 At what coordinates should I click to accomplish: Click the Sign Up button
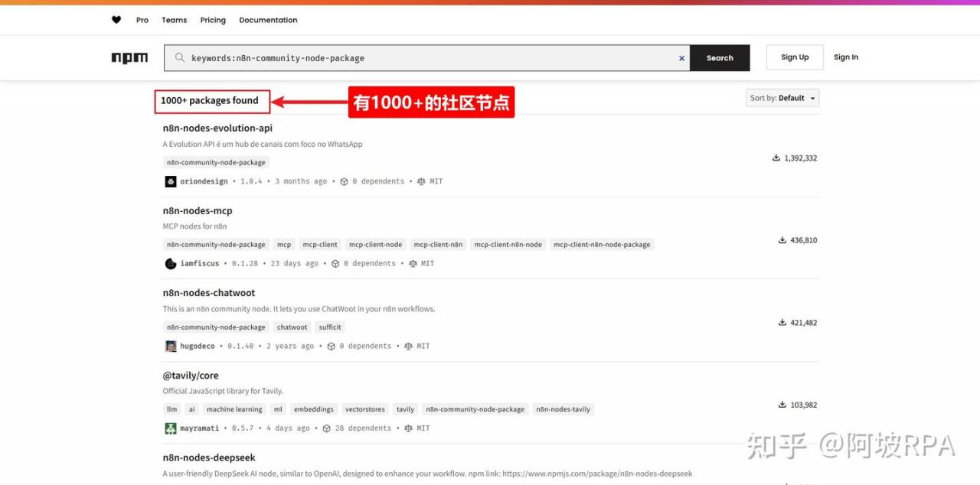pyautogui.click(x=795, y=57)
